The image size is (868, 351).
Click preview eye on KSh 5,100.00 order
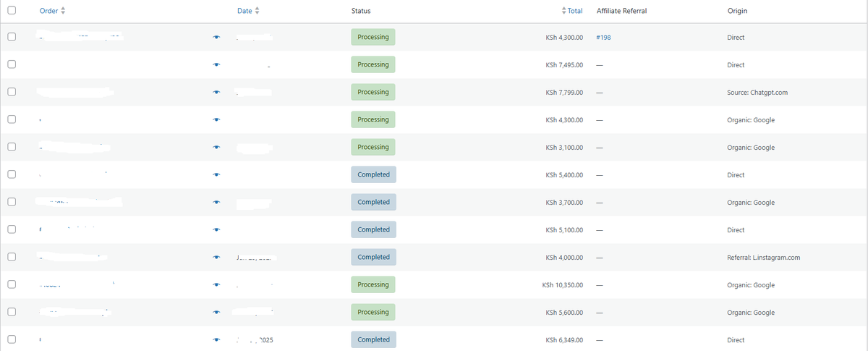coord(216,229)
